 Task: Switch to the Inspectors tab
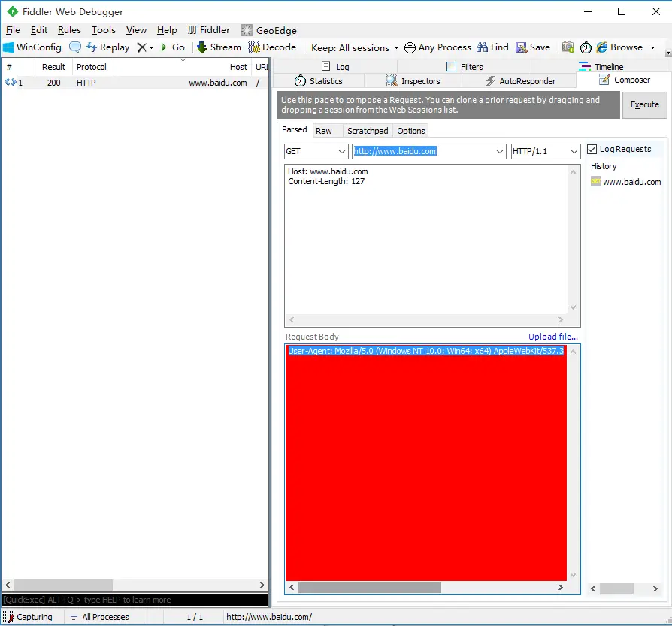(x=413, y=81)
